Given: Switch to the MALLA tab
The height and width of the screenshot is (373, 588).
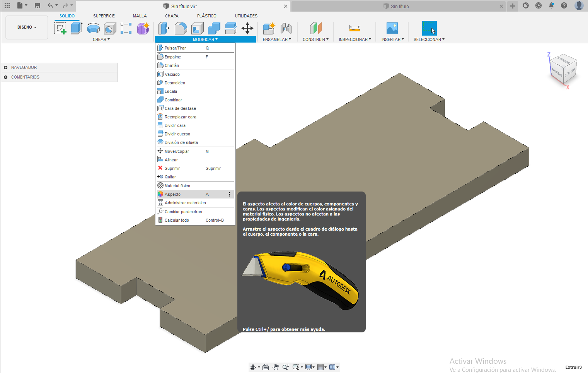Looking at the screenshot, I should 140,16.
